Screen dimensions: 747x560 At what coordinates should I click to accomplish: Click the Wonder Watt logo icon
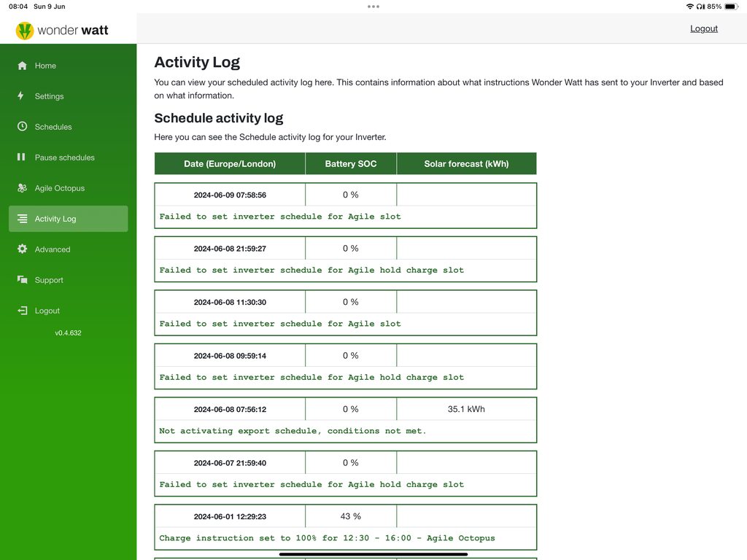[25, 31]
